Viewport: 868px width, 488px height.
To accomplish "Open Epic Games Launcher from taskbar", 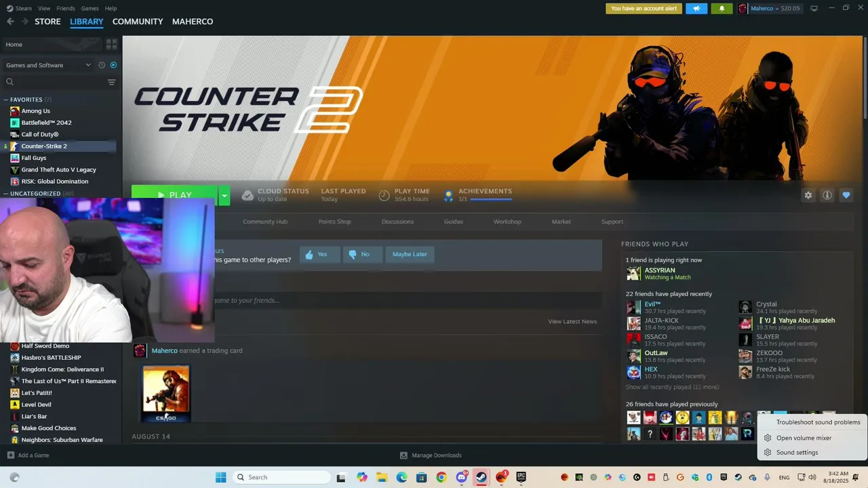I will tap(521, 477).
